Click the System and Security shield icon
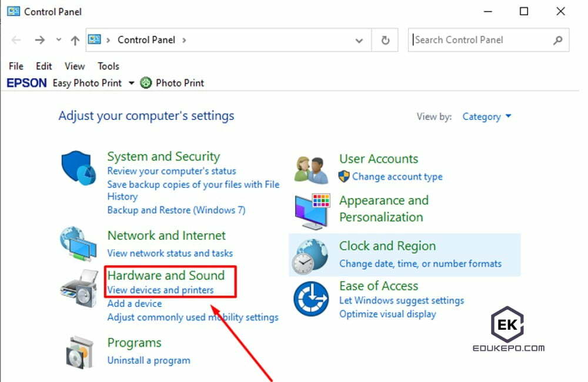This screenshot has height=382, width=588. coord(78,167)
